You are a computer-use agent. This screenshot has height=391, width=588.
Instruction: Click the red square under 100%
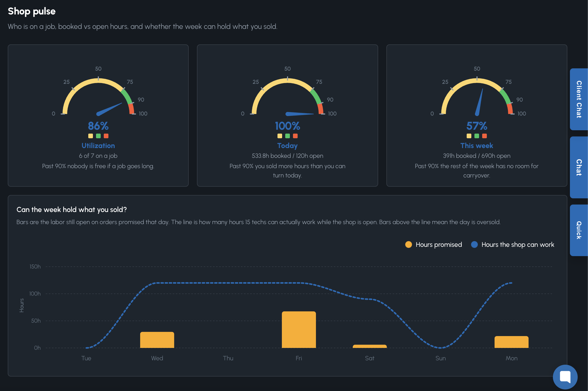point(295,136)
